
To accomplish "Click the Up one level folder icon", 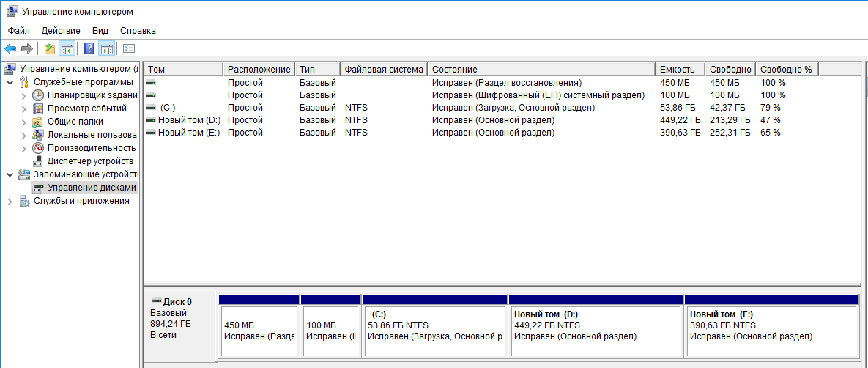I will (x=50, y=49).
